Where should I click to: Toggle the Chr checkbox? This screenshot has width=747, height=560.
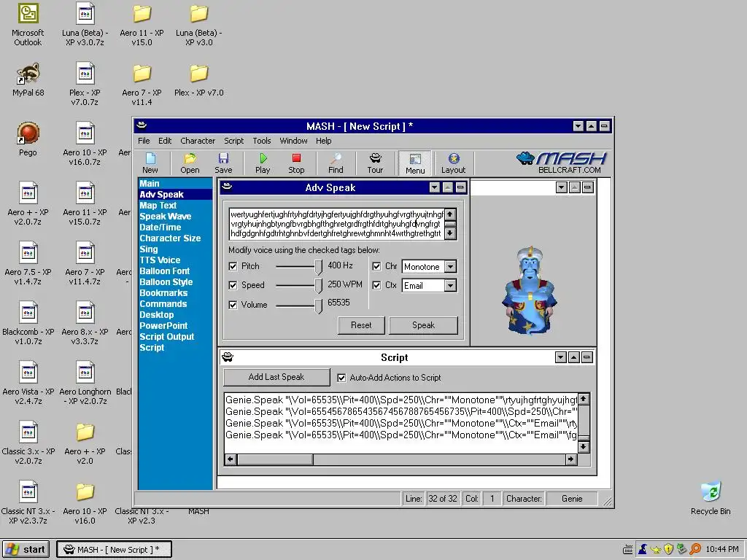tap(376, 266)
